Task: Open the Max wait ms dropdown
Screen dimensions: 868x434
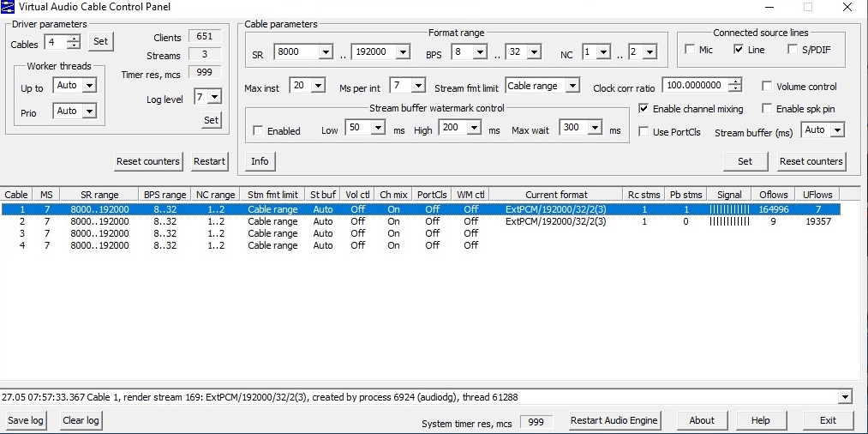Action: point(595,128)
